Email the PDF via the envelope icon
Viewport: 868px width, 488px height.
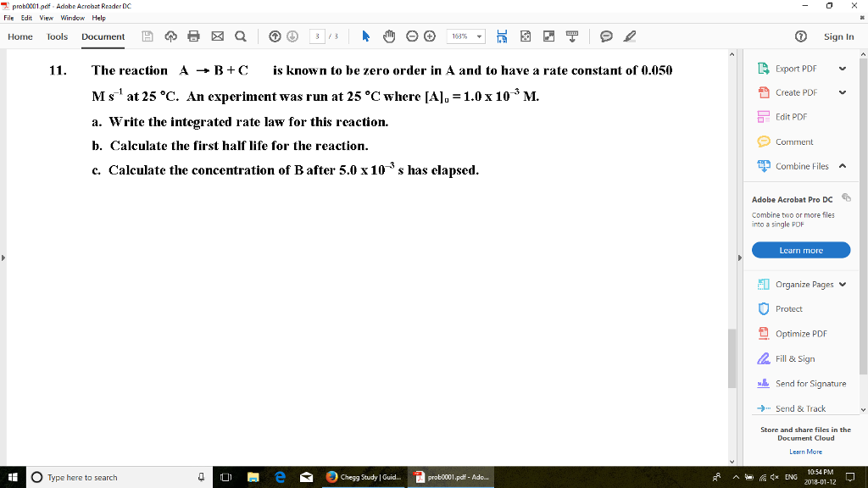[x=217, y=36]
